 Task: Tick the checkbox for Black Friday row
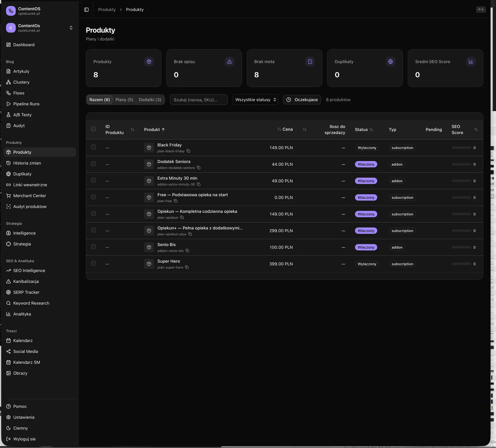[93, 147]
